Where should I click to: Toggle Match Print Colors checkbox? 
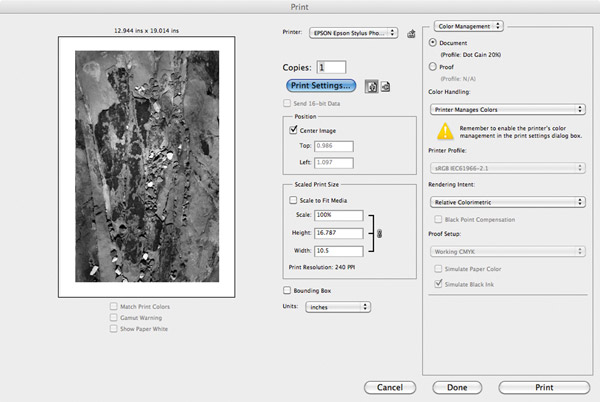(114, 306)
